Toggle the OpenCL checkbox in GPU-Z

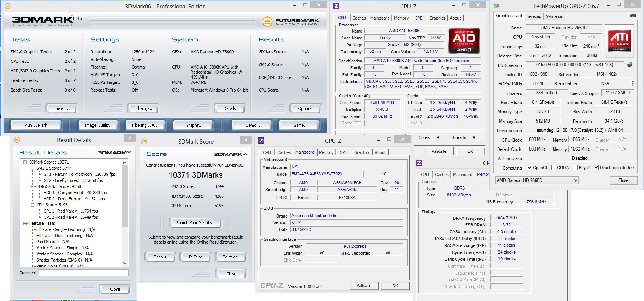[x=530, y=168]
